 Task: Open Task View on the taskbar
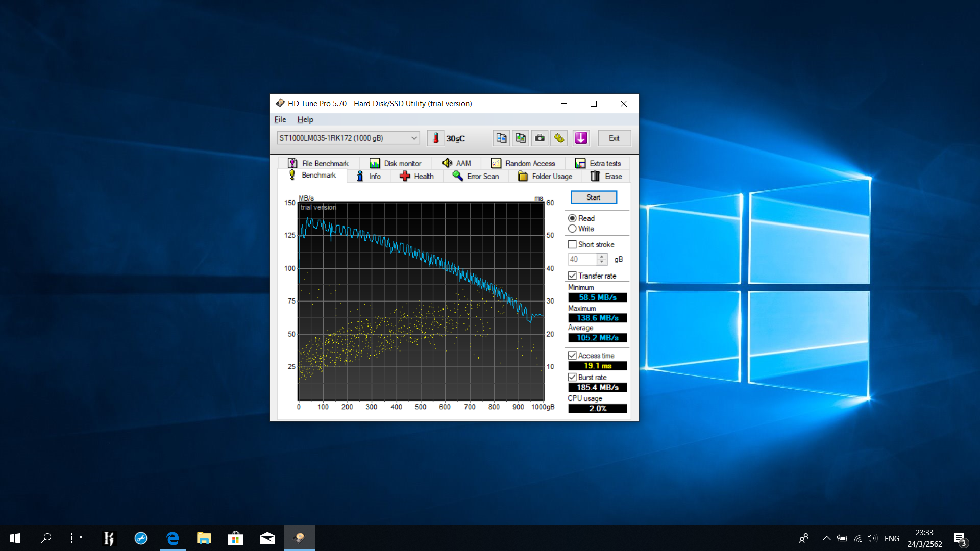77,538
